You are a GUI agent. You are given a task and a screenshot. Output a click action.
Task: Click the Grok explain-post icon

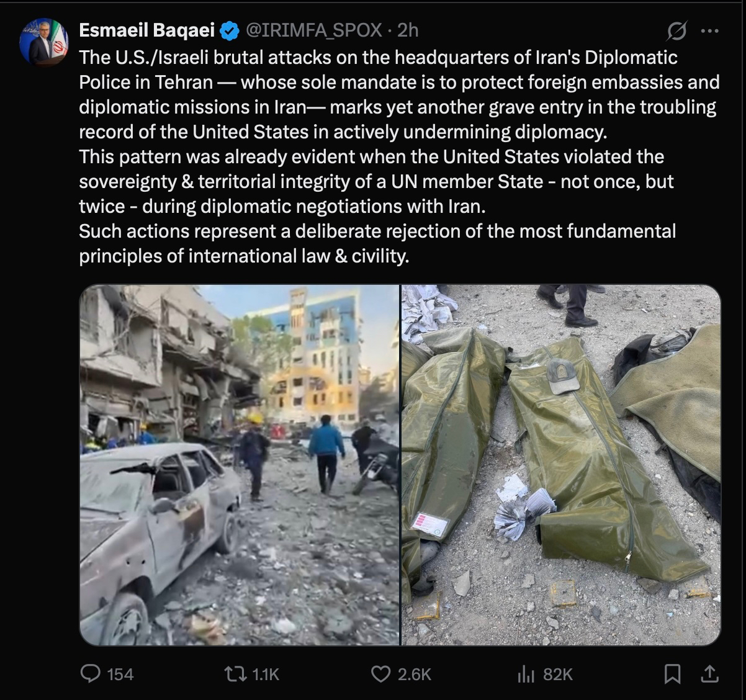pyautogui.click(x=676, y=30)
